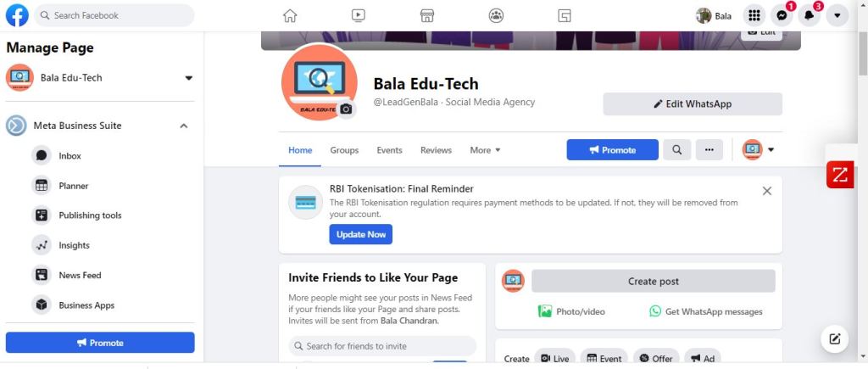Open the Marketplace icon in top bar
The image size is (868, 369).
(x=427, y=15)
